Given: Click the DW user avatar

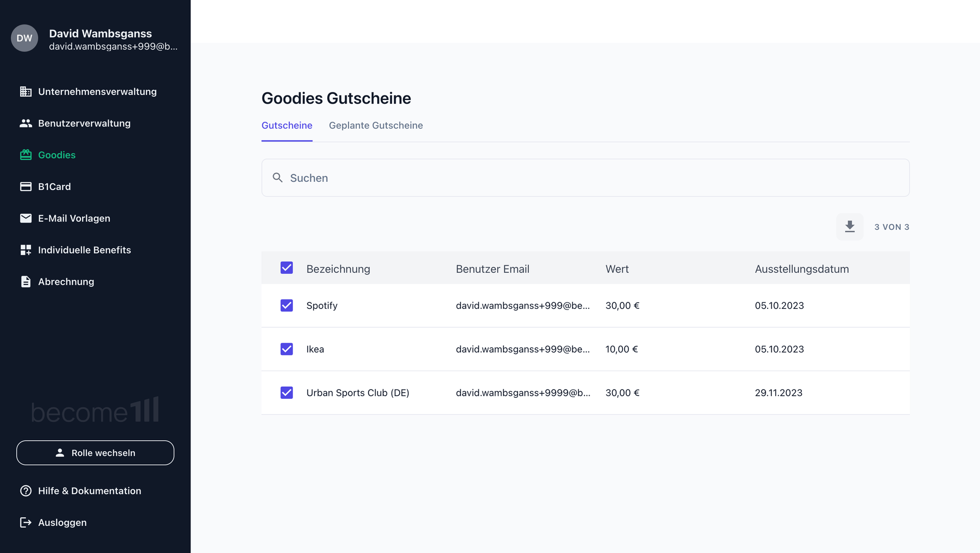Looking at the screenshot, I should [24, 38].
